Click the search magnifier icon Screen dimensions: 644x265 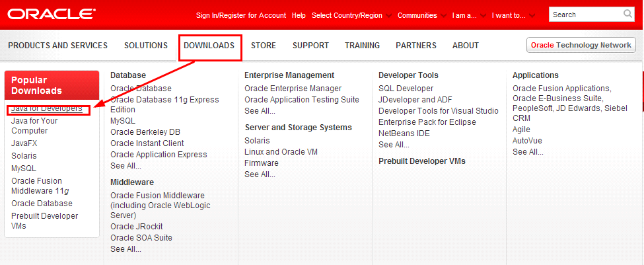(628, 15)
